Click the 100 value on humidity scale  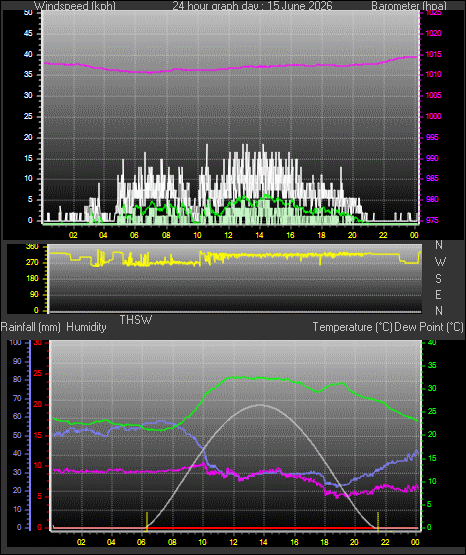coord(16,343)
